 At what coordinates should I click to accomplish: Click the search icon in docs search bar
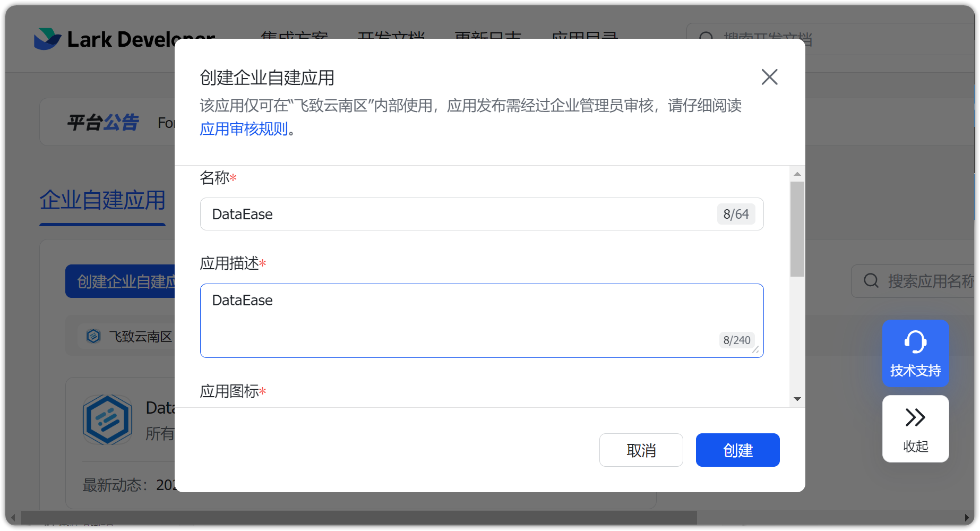click(x=706, y=39)
